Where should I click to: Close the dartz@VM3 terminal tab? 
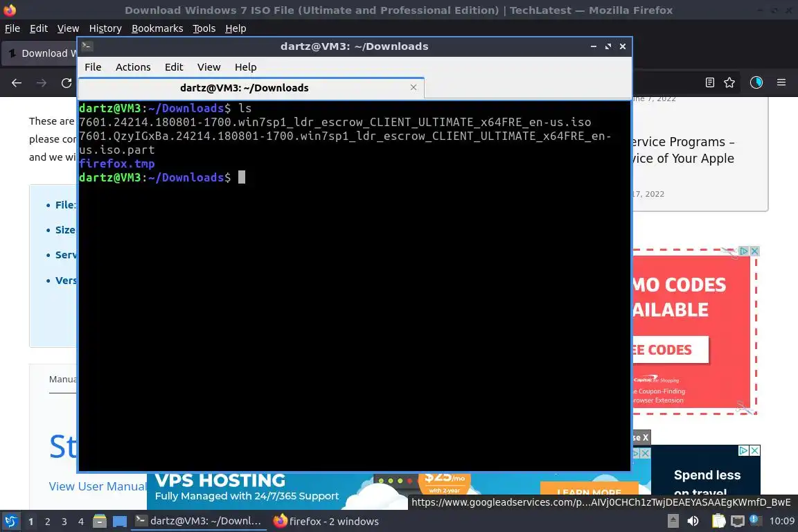pyautogui.click(x=414, y=87)
